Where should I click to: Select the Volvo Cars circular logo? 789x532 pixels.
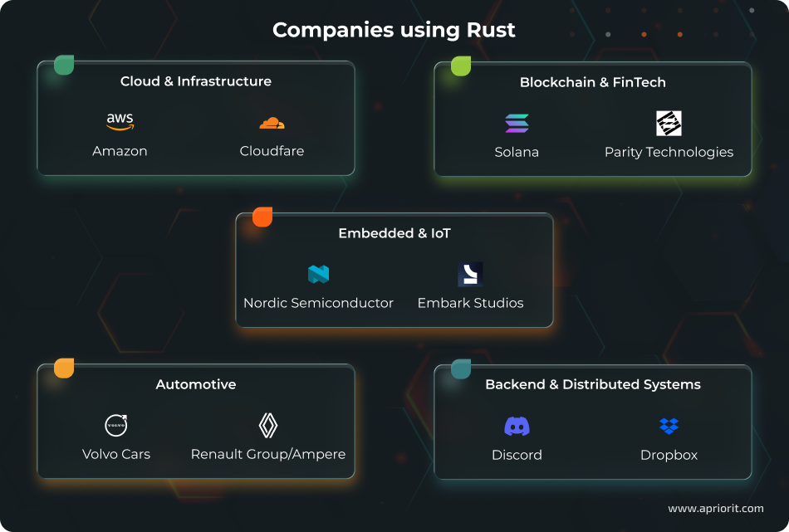click(x=116, y=425)
